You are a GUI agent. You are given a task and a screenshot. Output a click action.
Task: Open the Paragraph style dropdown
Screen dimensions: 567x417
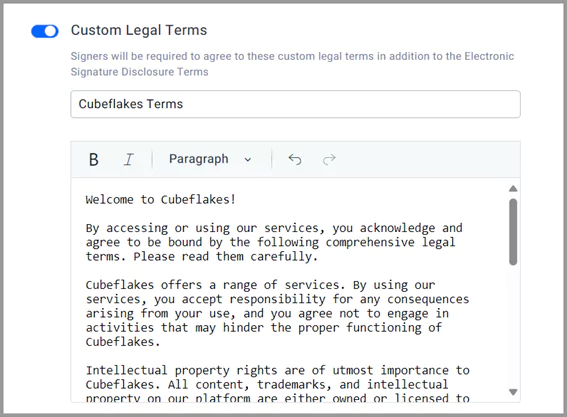(x=210, y=159)
